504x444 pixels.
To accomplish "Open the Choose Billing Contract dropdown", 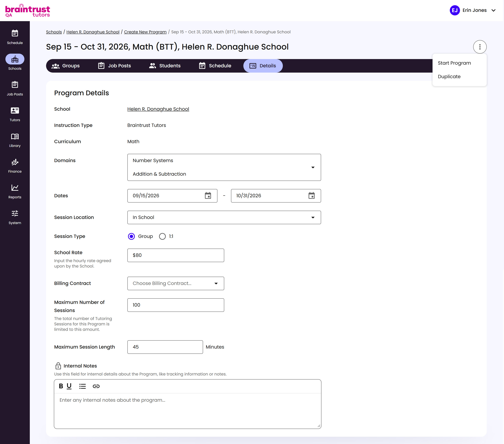I will click(176, 283).
